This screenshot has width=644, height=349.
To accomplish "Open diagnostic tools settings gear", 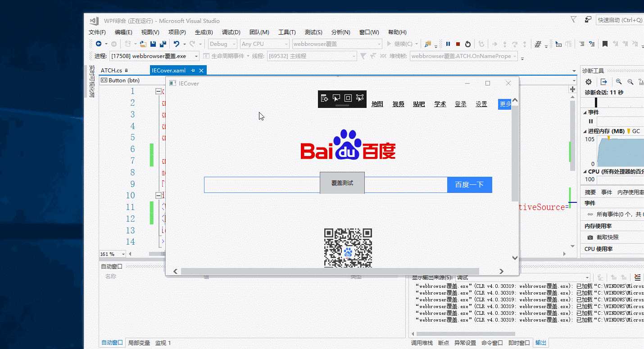I will [588, 82].
